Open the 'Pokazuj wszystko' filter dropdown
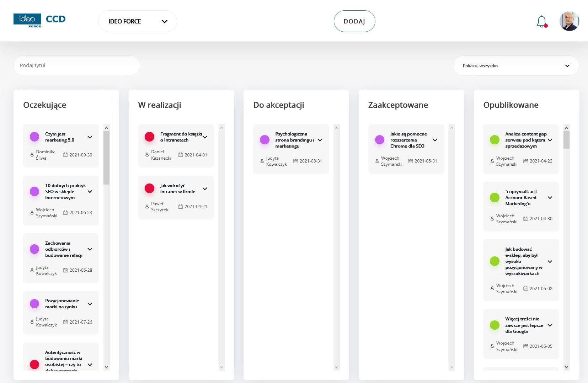588x383 pixels. coord(516,66)
